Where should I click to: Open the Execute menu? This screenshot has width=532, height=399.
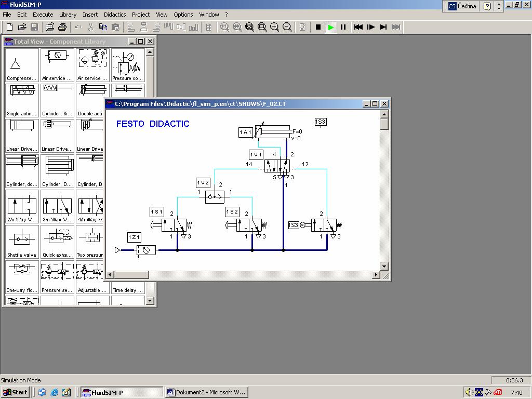(x=43, y=15)
